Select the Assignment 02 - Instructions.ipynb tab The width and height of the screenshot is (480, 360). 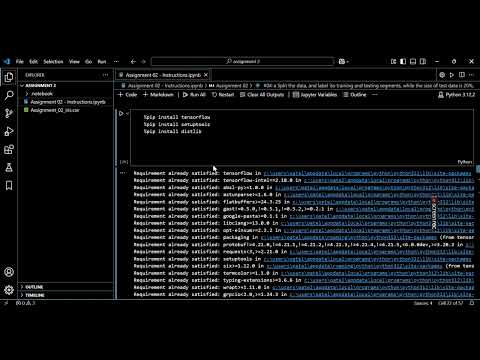click(163, 75)
